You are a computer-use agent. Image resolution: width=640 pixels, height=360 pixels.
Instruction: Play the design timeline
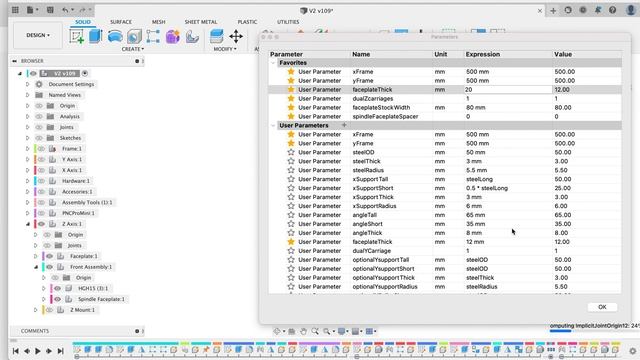point(38,351)
